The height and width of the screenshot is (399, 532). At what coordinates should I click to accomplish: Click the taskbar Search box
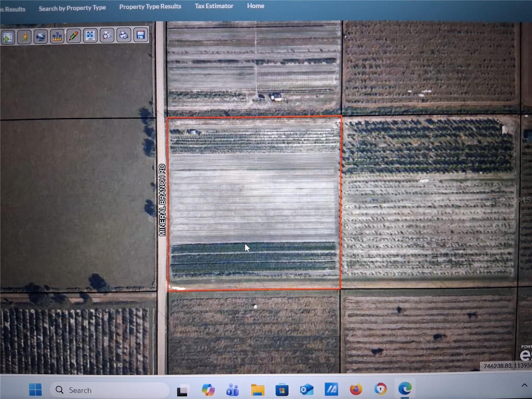110,390
